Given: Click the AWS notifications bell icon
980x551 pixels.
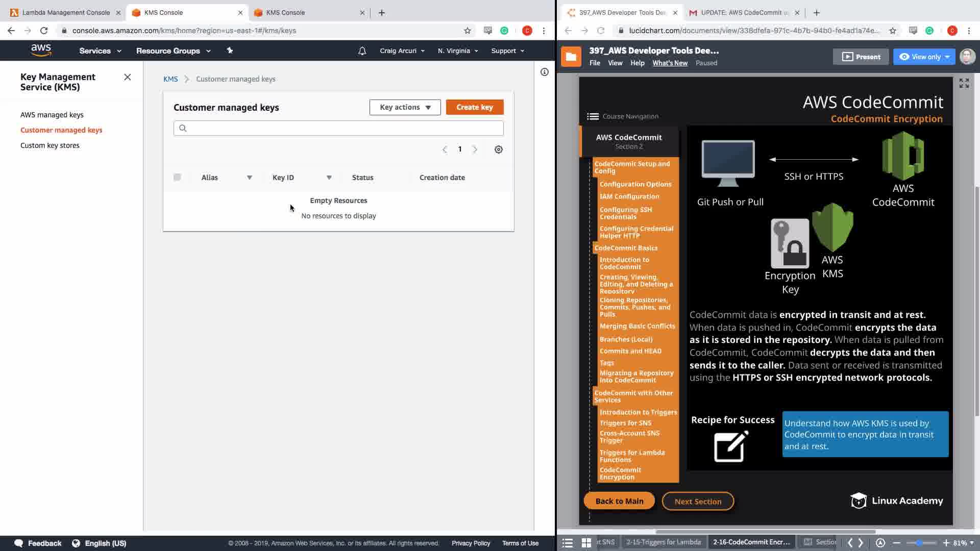Looking at the screenshot, I should 362,51.
